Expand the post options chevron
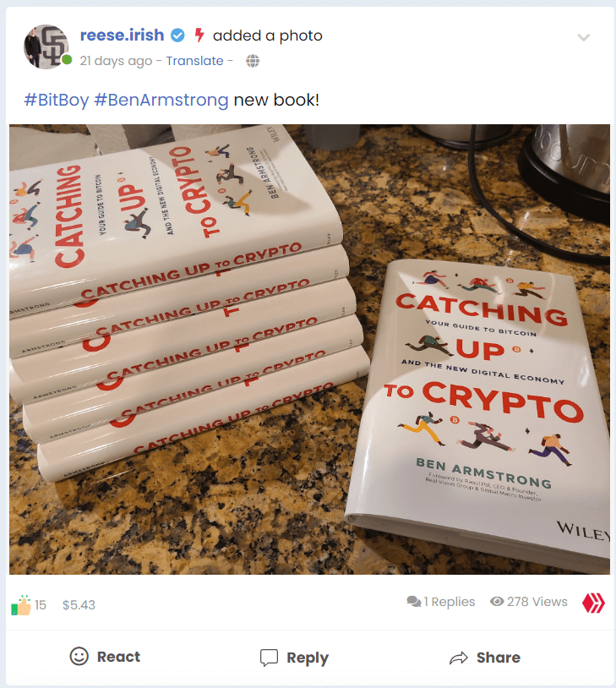Image resolution: width=616 pixels, height=688 pixels. tap(583, 37)
